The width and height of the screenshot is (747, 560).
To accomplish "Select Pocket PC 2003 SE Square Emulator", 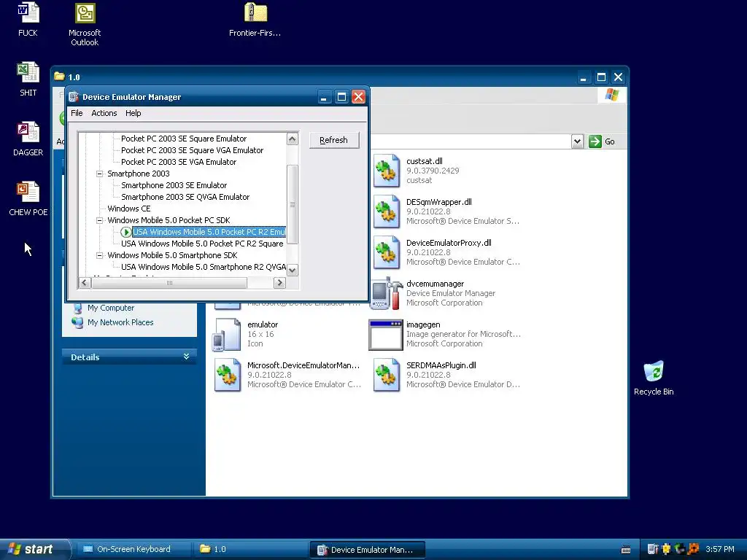I will (x=184, y=139).
